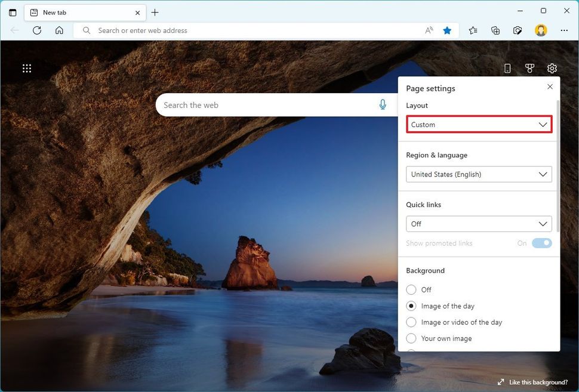Open the Microsoft Rewards icon
The image size is (579, 392).
529,68
